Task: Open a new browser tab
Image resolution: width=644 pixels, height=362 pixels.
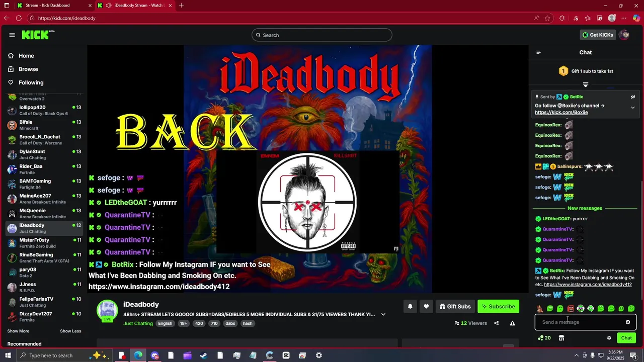Action: [x=181, y=6]
